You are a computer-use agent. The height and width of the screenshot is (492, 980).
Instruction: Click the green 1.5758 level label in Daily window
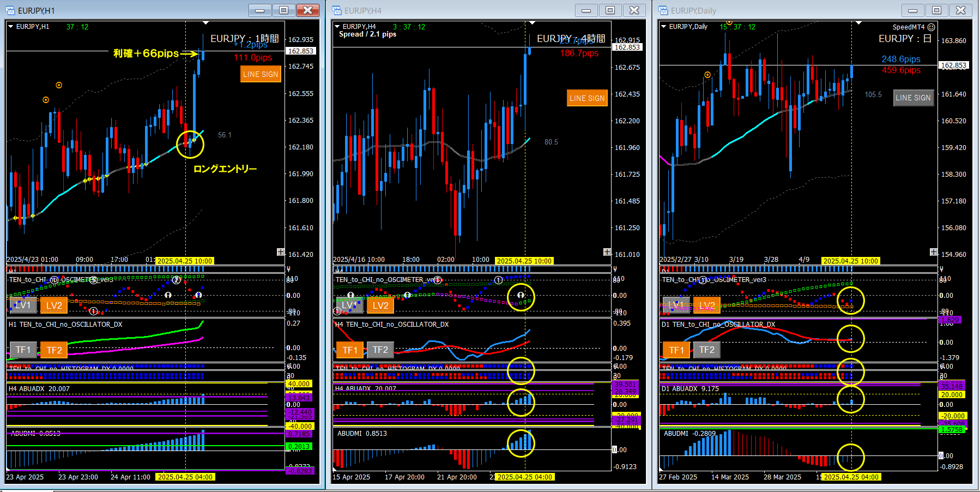tap(952, 430)
